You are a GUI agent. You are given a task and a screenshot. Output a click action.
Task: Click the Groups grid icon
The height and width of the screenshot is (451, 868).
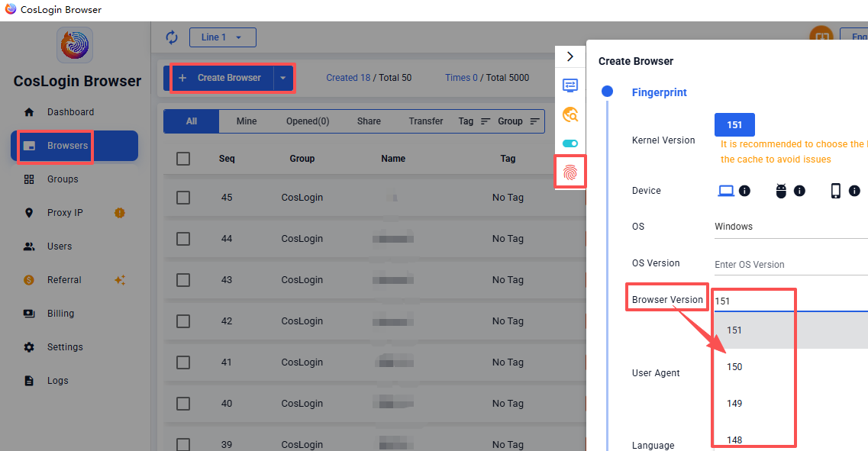tap(29, 179)
